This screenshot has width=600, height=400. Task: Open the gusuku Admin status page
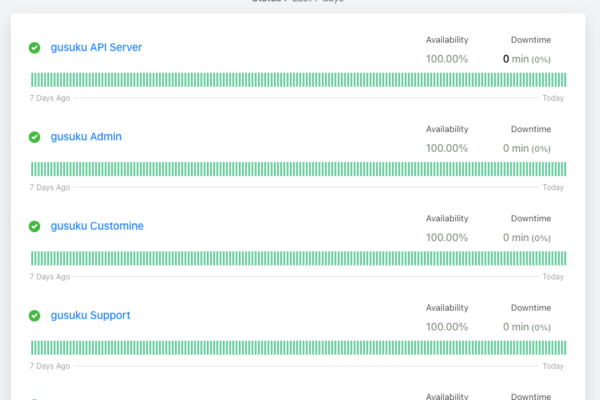pyautogui.click(x=86, y=136)
